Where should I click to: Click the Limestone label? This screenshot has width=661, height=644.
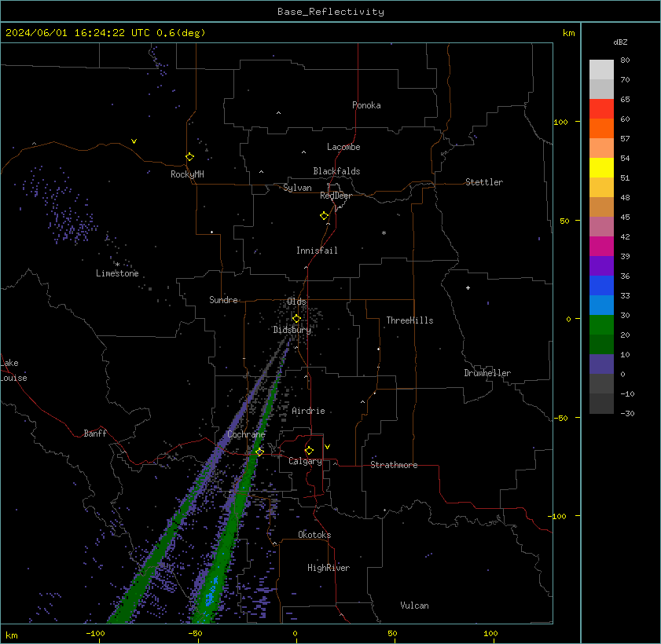(117, 273)
